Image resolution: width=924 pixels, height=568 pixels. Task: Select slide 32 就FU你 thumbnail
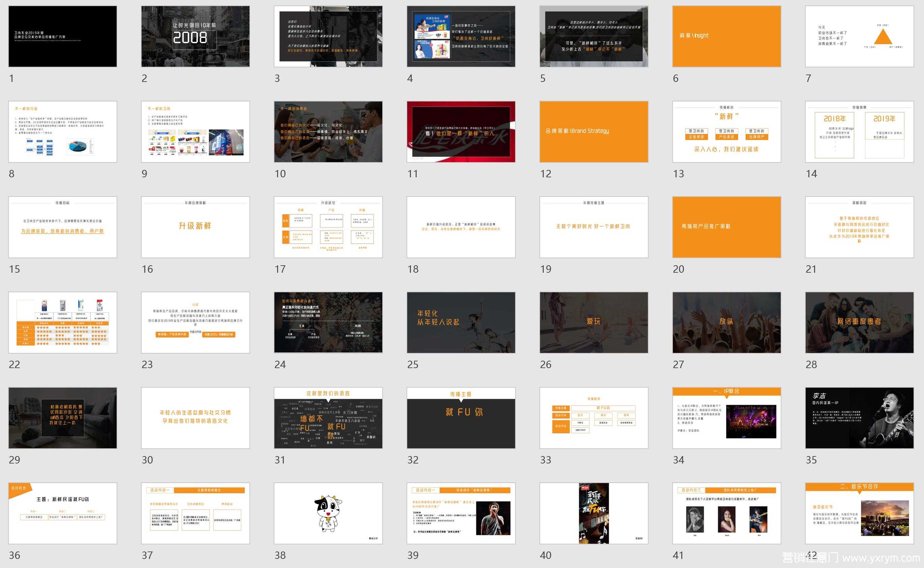pos(461,418)
